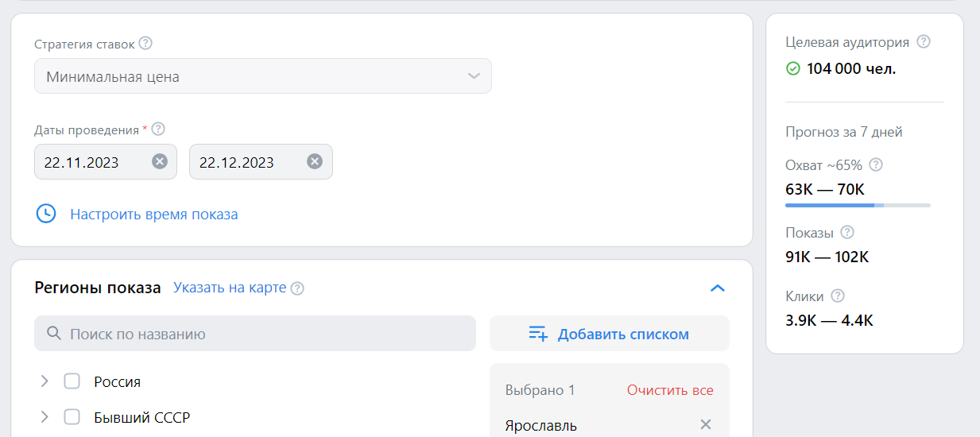The height and width of the screenshot is (437, 980).
Task: Click help icon next to Указать на карте
Action: pyautogui.click(x=297, y=288)
